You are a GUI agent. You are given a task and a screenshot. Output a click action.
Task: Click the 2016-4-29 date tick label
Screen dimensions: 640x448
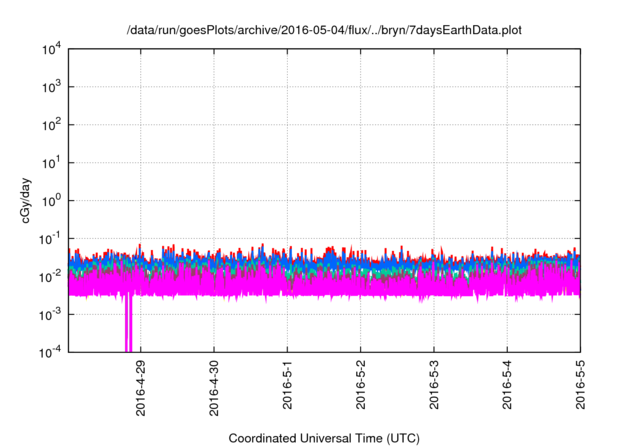[140, 388]
